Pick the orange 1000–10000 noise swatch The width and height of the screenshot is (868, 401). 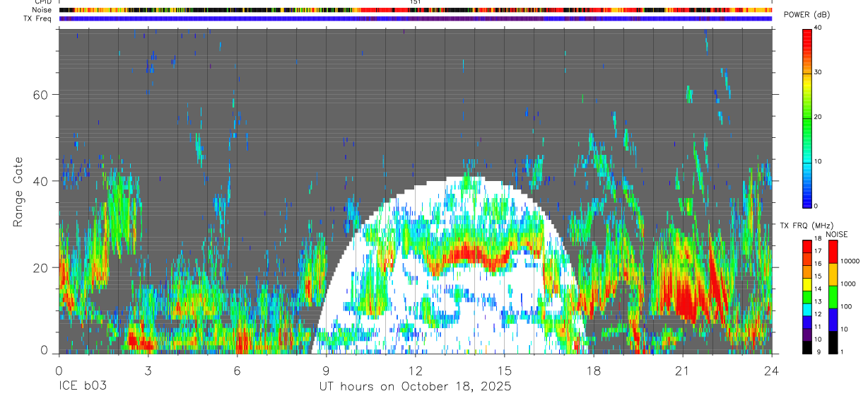pyautogui.click(x=833, y=274)
